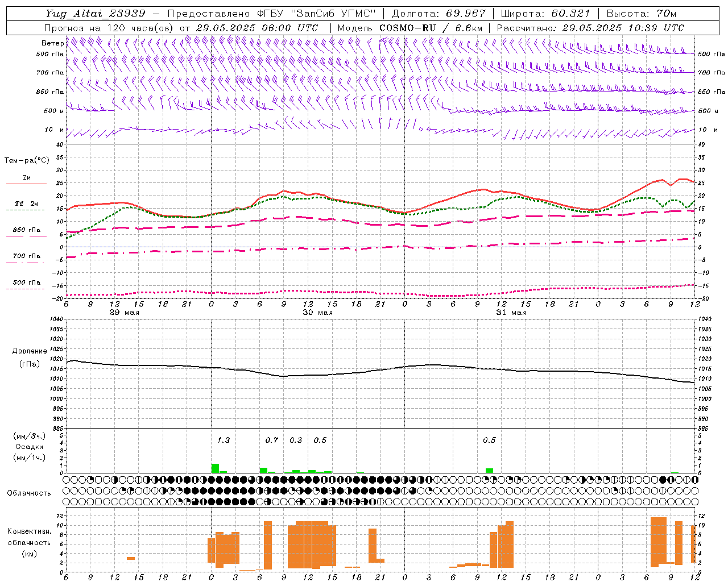Click the 31 мая date label
This screenshot has height=582, width=728.
[x=511, y=313]
